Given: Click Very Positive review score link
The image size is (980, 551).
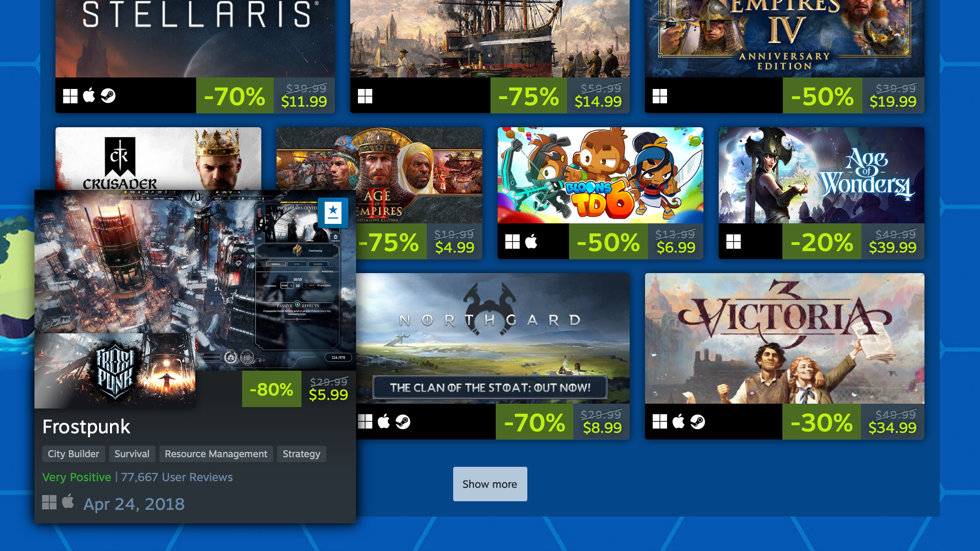Looking at the screenshot, I should 77,477.
